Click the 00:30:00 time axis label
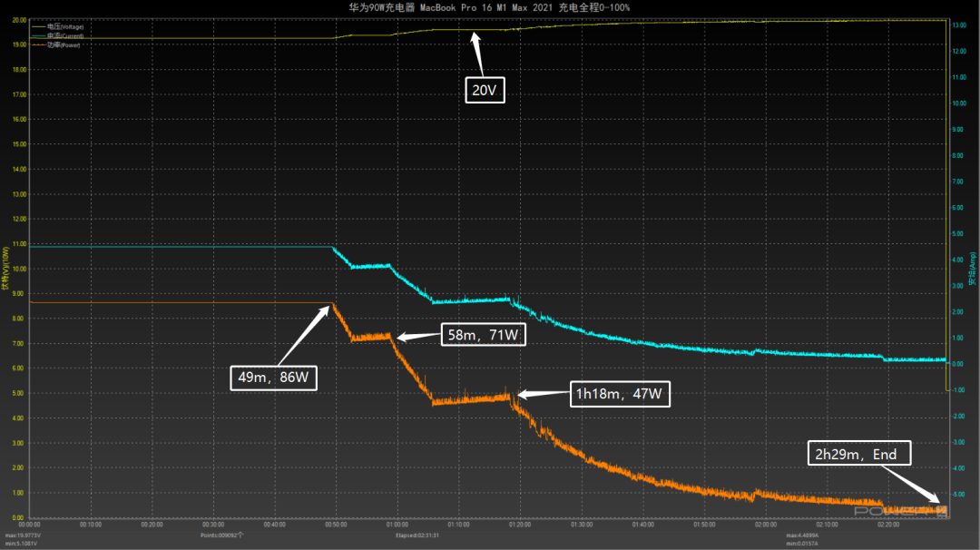 (x=213, y=525)
